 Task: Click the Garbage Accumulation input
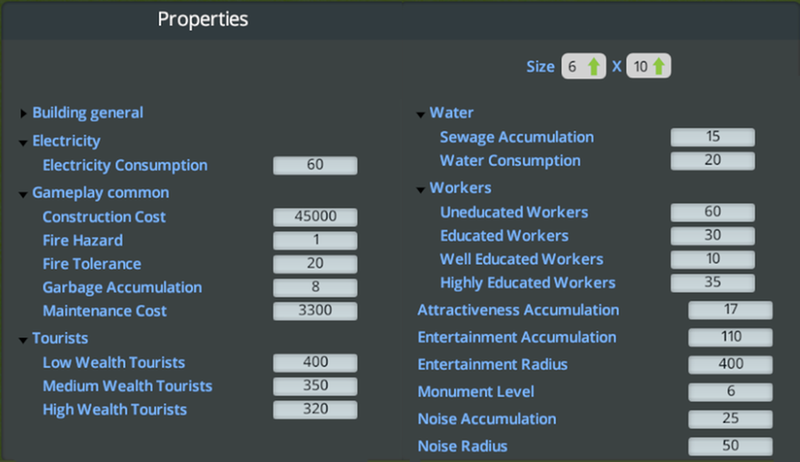[314, 288]
